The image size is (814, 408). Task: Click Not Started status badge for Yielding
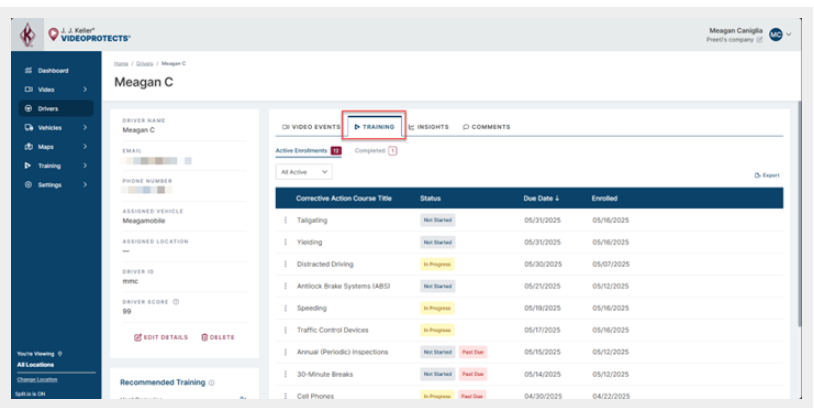(438, 242)
